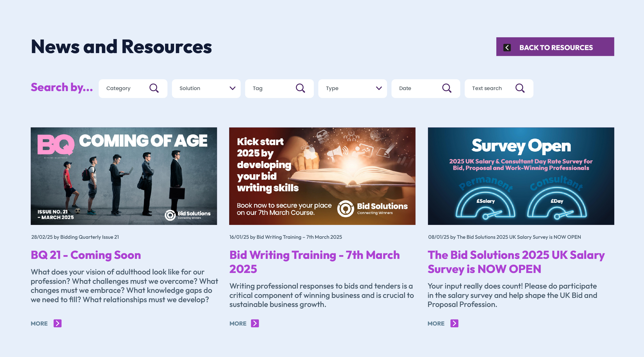Click the Survey Open banner image
This screenshot has width=644, height=357.
(521, 176)
